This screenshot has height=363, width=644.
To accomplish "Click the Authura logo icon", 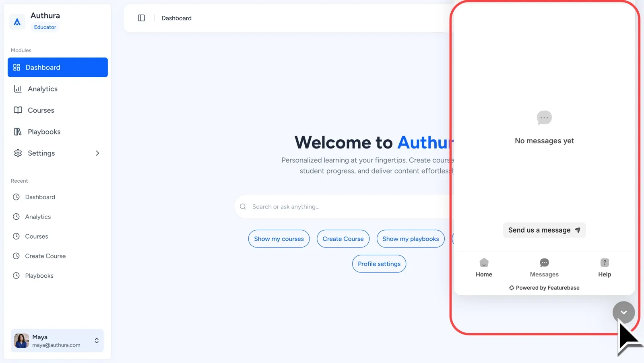I will pos(17,22).
